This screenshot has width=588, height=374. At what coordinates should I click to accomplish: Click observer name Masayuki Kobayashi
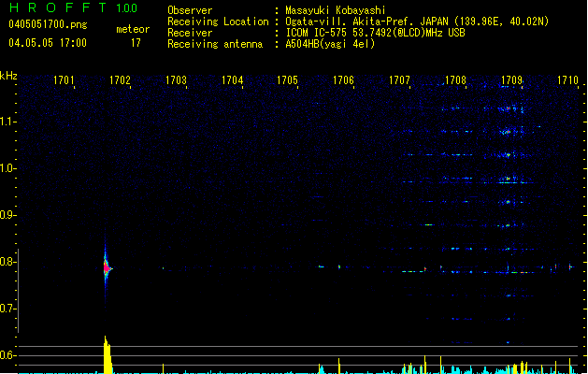[x=336, y=10]
